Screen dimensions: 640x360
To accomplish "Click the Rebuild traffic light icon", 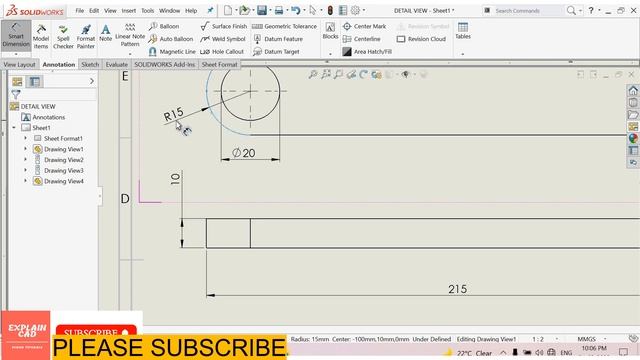I will [x=330, y=11].
